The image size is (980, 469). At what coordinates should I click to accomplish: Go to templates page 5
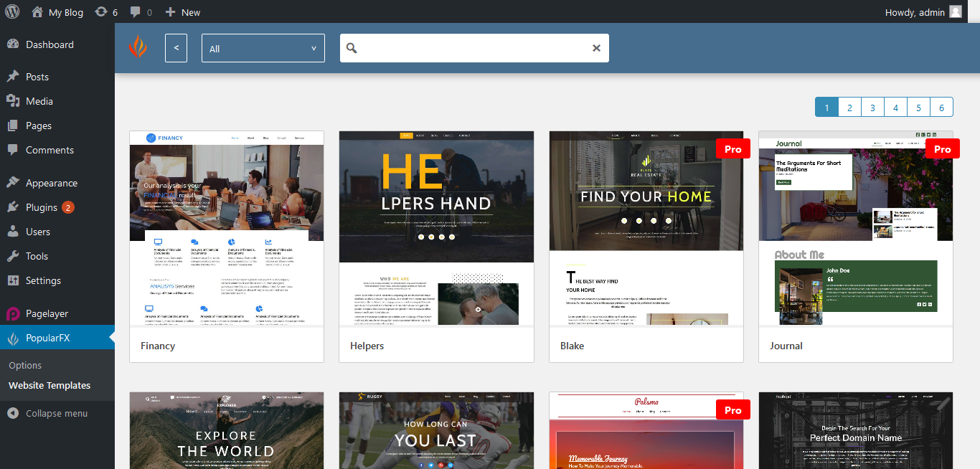pos(918,108)
